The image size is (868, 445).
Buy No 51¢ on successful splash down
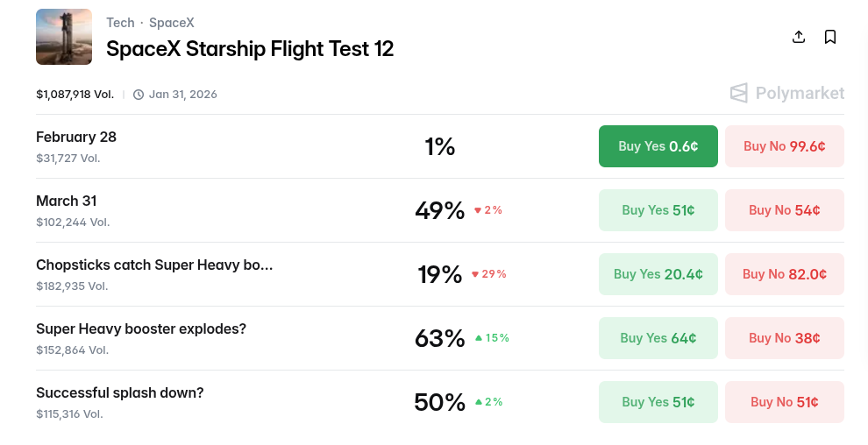tap(784, 402)
